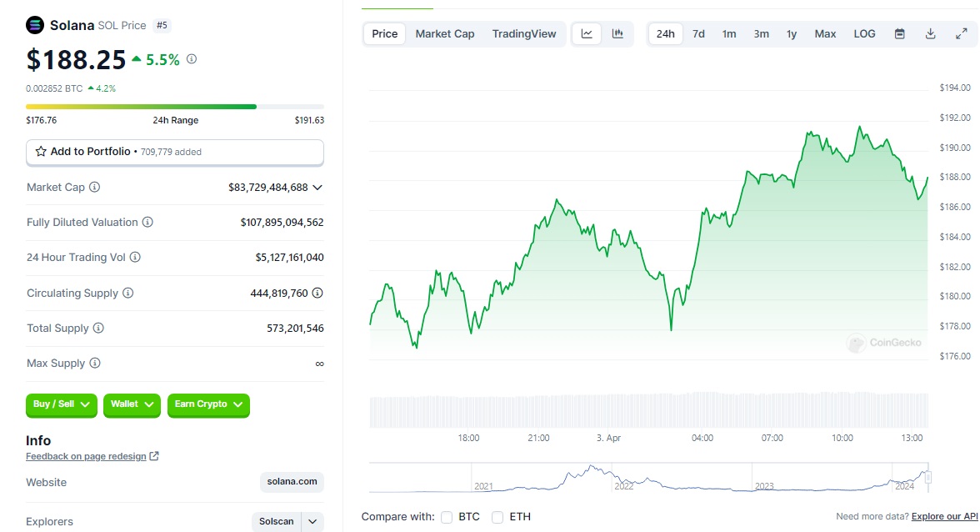Show 24 Hour Trading Vol info icon
The width and height of the screenshot is (980, 532).
pos(135,257)
